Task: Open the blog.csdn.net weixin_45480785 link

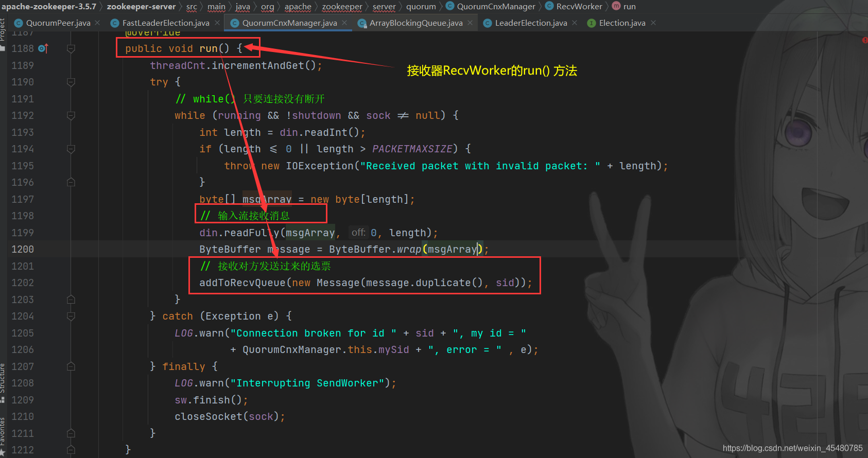Action: coord(792,448)
